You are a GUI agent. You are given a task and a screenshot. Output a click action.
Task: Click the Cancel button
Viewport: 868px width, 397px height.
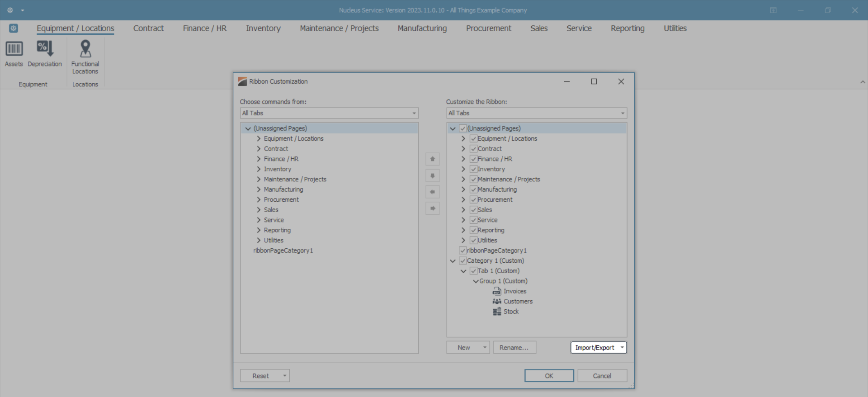[602, 376]
